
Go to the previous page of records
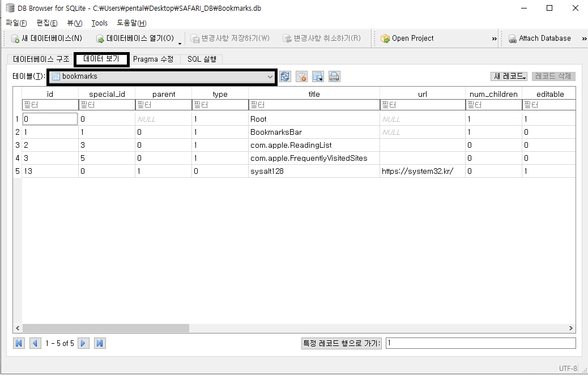pos(35,343)
